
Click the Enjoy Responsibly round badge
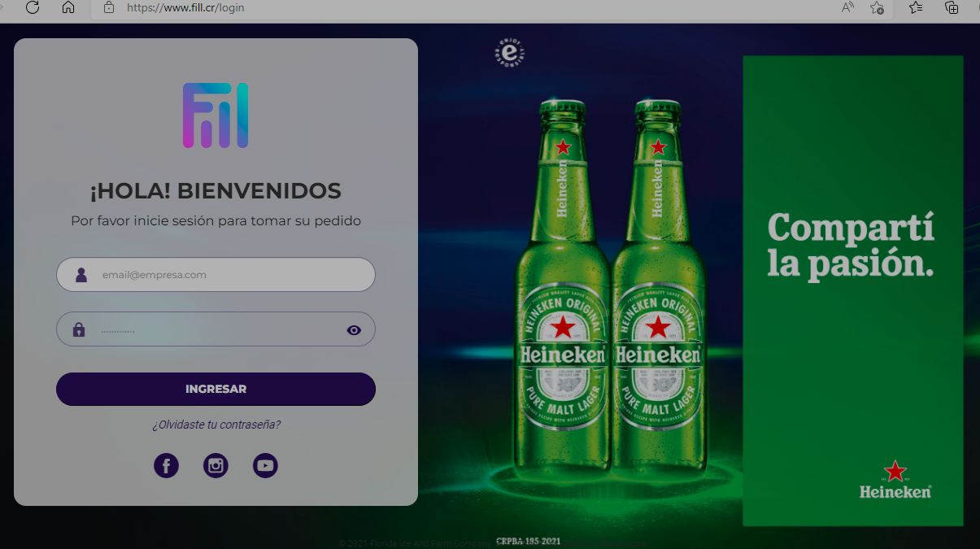click(510, 52)
